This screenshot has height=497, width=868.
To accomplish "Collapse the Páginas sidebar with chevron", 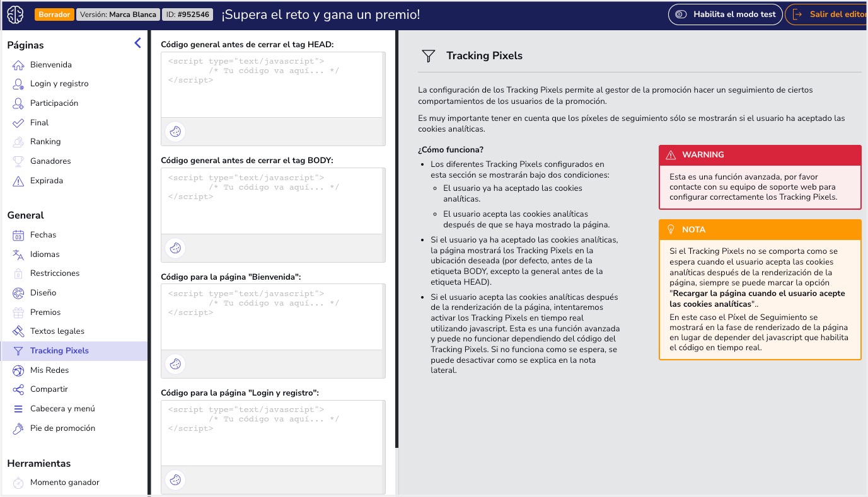I will click(x=137, y=43).
